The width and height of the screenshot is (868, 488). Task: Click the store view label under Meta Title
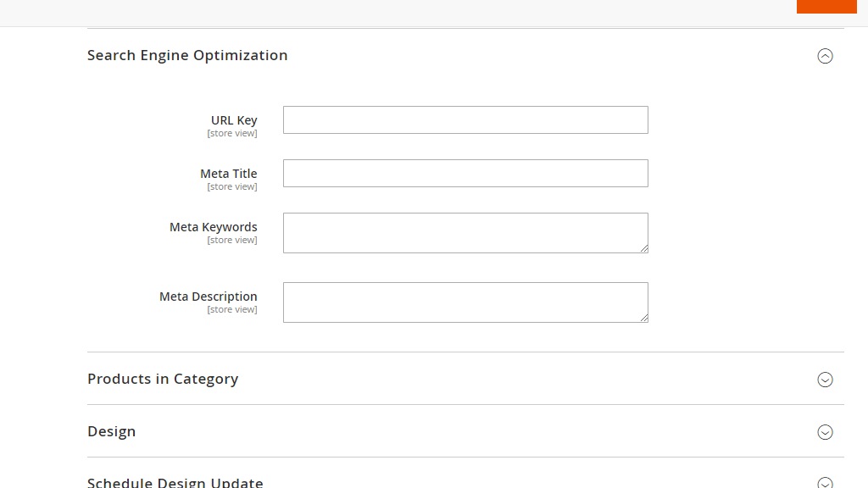coord(232,186)
